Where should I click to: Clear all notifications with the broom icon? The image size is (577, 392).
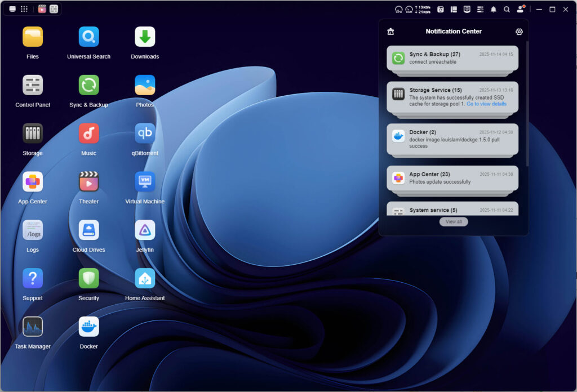[390, 32]
